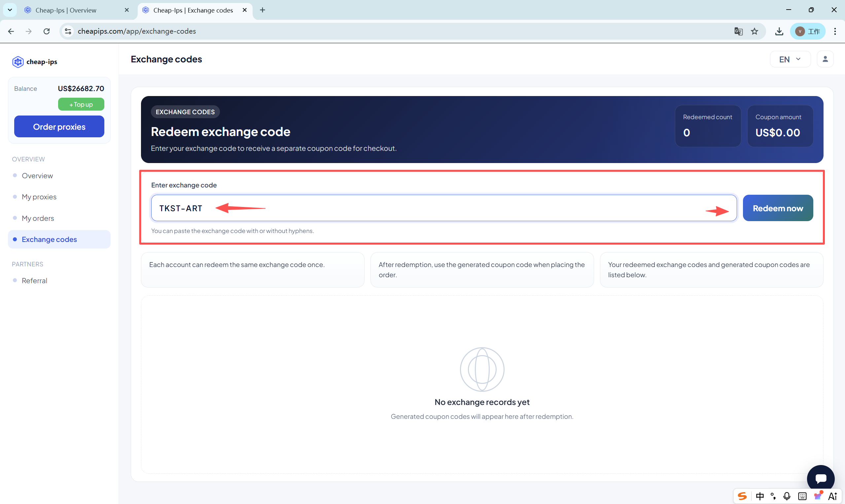Click the microphone icon in IME toolbar
845x504 pixels.
(x=787, y=496)
